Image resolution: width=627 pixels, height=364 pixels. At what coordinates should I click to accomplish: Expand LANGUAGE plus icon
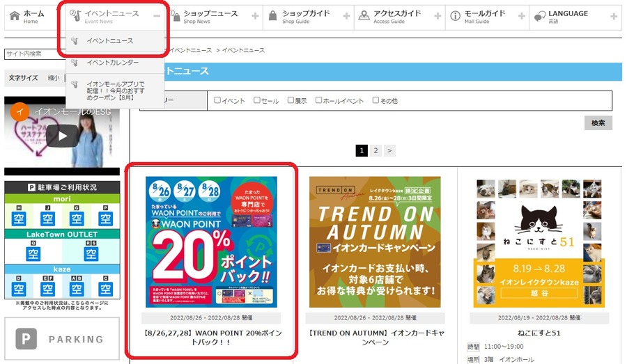[x=614, y=17]
